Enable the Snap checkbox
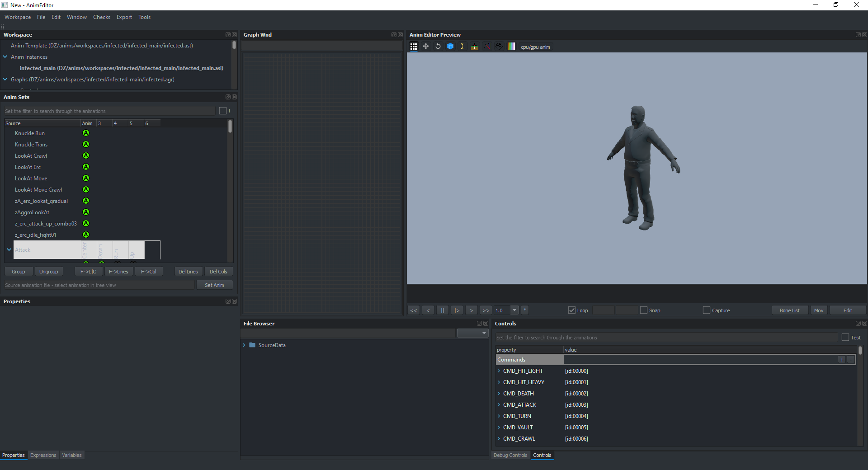Viewport: 868px width, 470px height. point(644,310)
